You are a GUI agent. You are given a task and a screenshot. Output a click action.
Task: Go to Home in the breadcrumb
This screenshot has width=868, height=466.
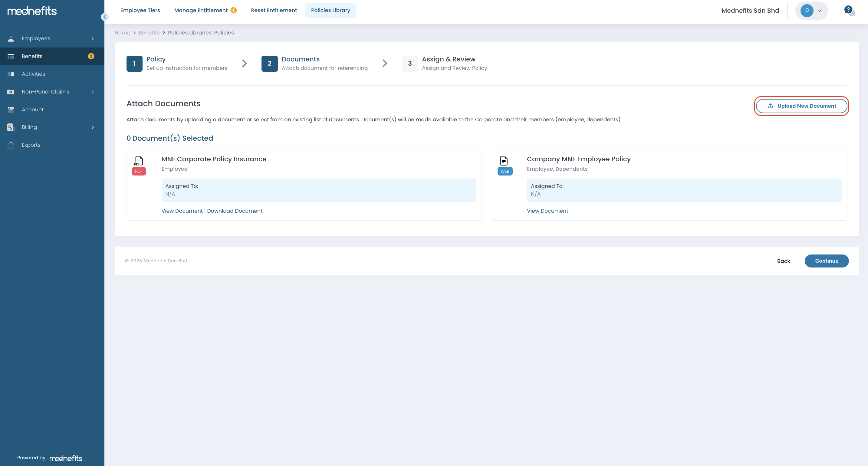(122, 33)
